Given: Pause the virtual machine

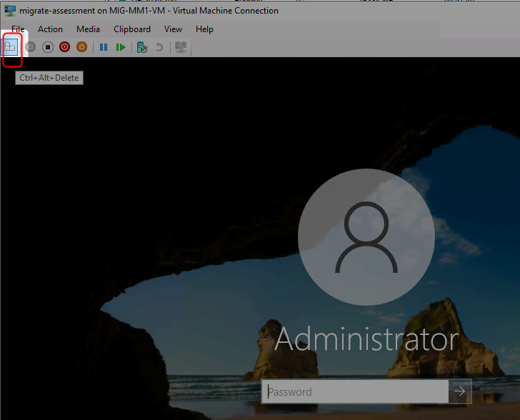Looking at the screenshot, I should 104,47.
